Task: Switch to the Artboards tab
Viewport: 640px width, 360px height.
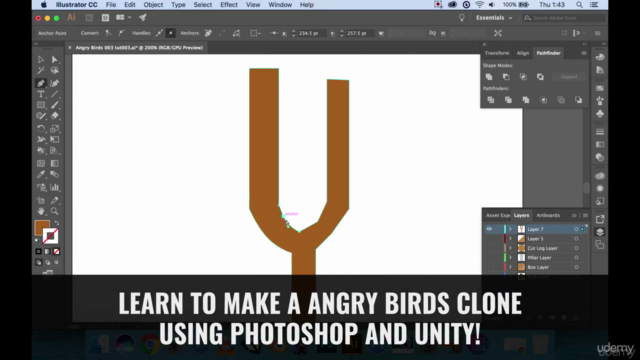Action: pos(548,215)
